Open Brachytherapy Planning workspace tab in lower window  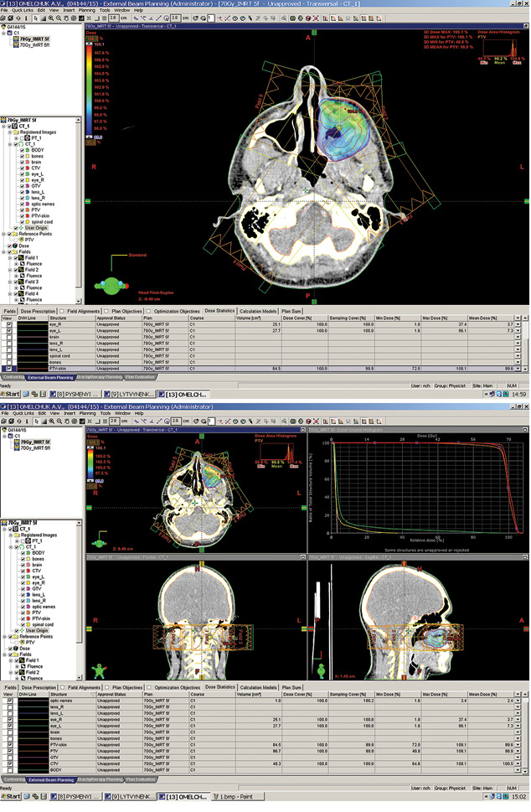101,779
